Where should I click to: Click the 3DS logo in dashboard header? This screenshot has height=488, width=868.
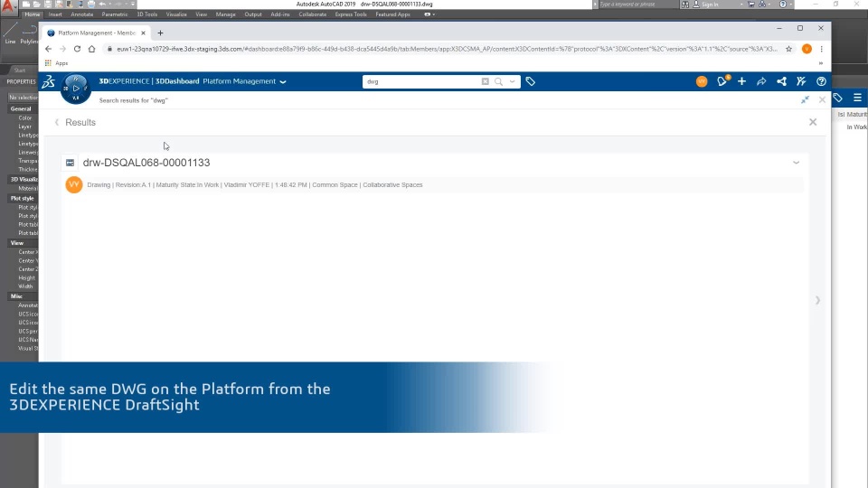click(x=48, y=82)
